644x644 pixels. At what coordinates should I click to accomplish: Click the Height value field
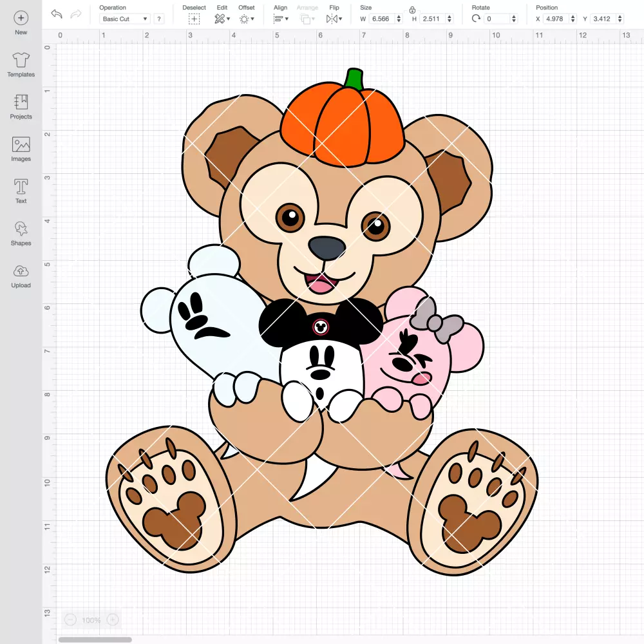click(x=433, y=19)
